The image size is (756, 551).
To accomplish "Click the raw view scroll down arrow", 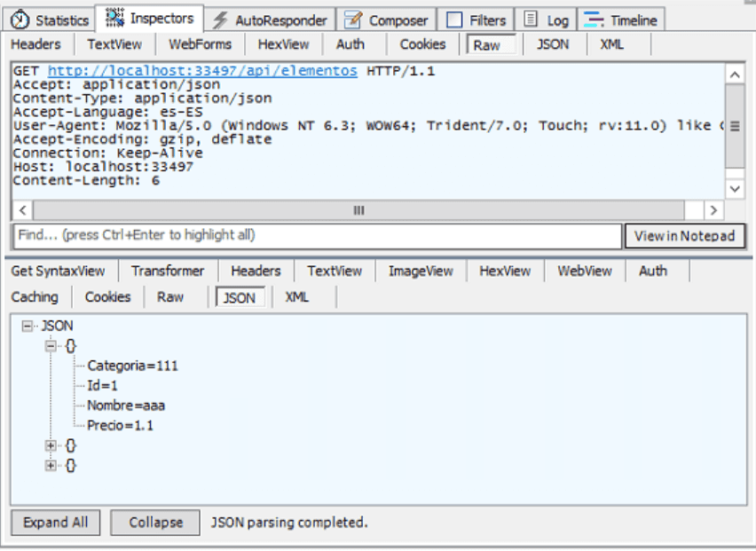I will pos(735,188).
